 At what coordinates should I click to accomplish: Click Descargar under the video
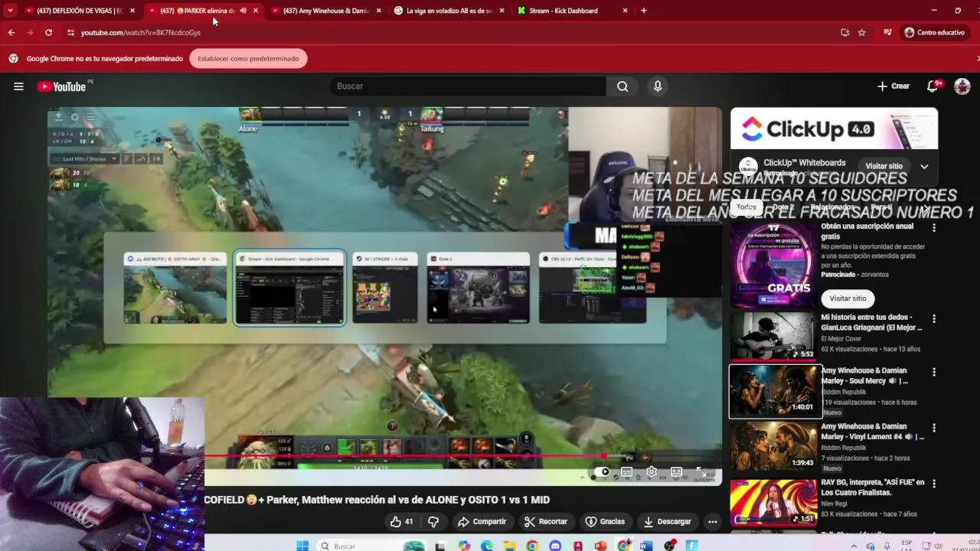tap(667, 521)
